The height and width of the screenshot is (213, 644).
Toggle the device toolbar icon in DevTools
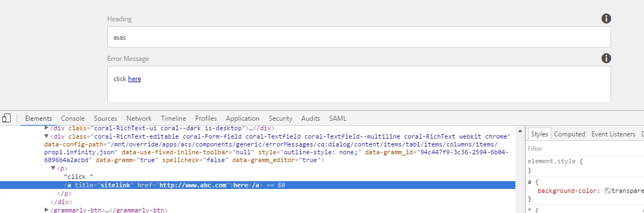pyautogui.click(x=6, y=118)
